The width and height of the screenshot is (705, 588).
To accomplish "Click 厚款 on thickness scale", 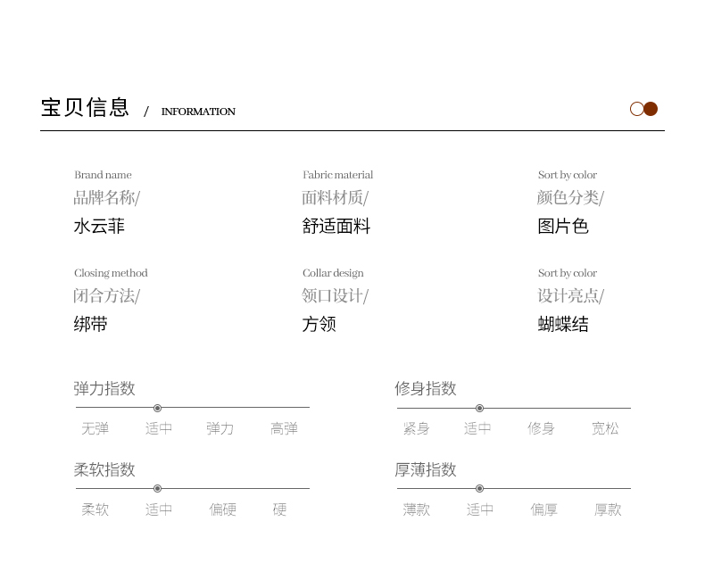I will 608,509.
